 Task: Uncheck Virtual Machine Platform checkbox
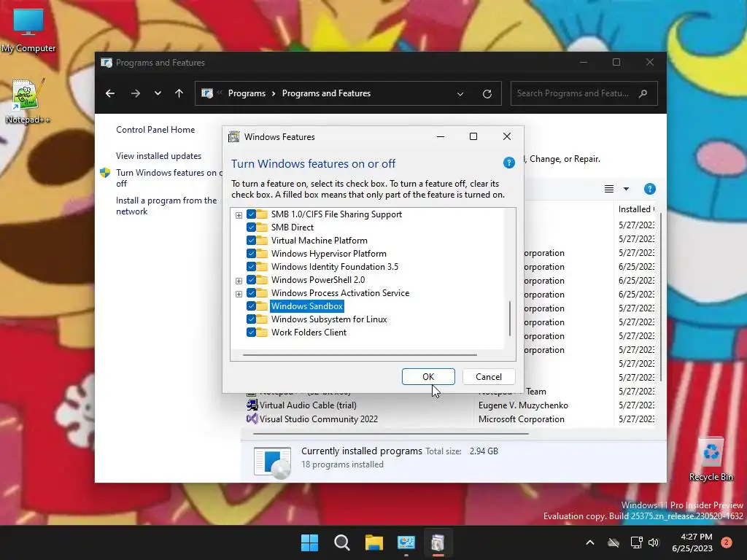[251, 241]
